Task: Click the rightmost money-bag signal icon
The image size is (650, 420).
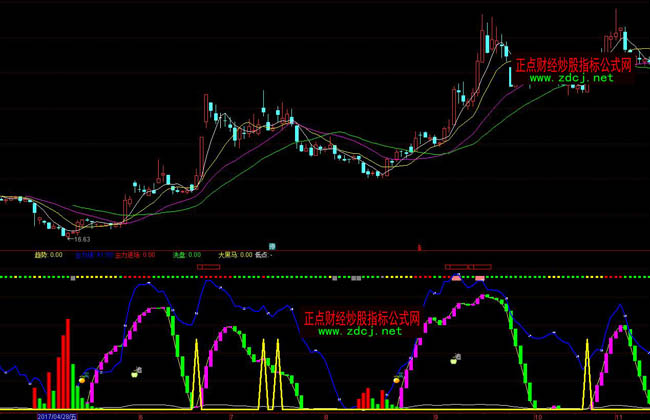Action: tap(455, 357)
